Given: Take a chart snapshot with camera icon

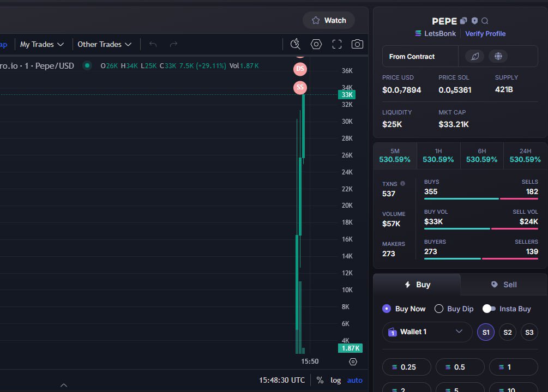Looking at the screenshot, I should pos(357,44).
